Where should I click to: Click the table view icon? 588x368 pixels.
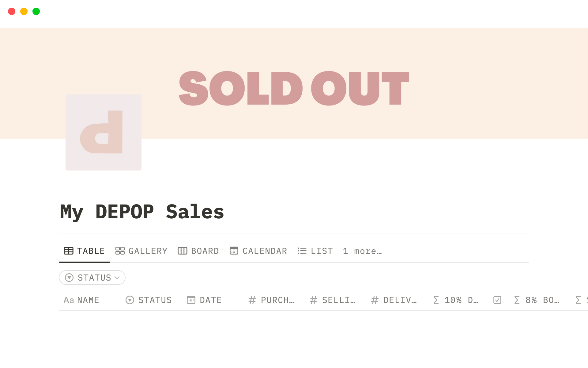(68, 251)
